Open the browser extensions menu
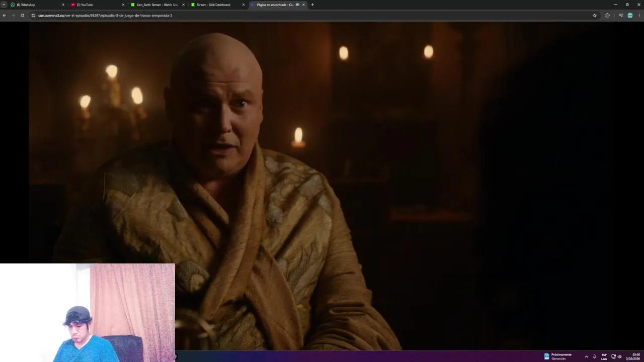This screenshot has height=362, width=644. coord(607,16)
